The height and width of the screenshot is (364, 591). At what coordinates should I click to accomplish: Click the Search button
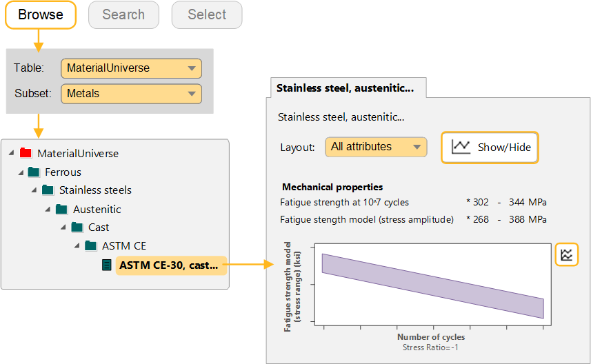tap(123, 14)
